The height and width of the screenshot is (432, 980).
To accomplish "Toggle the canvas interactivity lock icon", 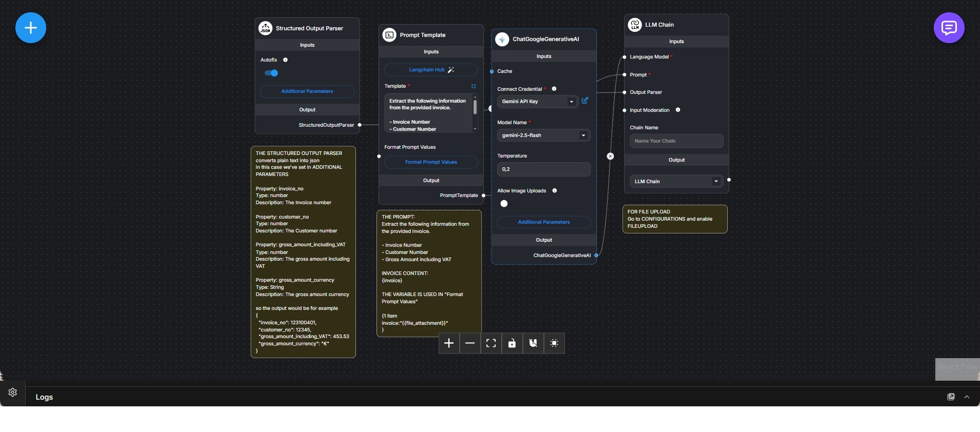I will pos(512,343).
